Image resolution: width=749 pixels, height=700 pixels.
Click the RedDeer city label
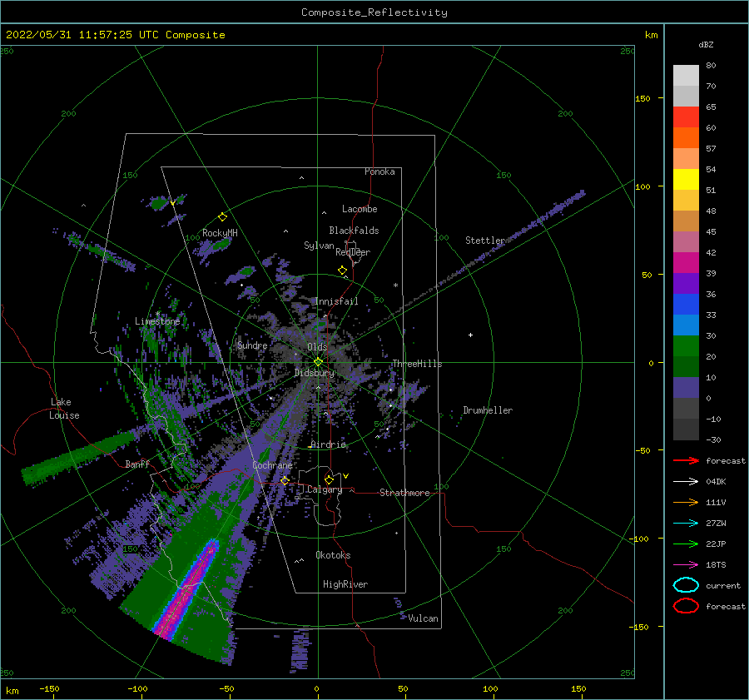pos(353,252)
